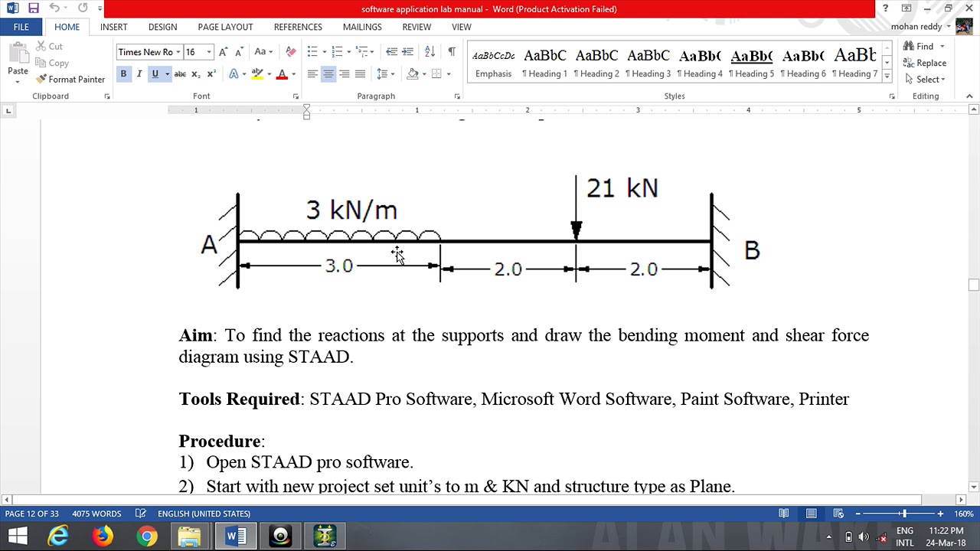This screenshot has height=551, width=980.
Task: Open the FILE tab
Action: 21,27
